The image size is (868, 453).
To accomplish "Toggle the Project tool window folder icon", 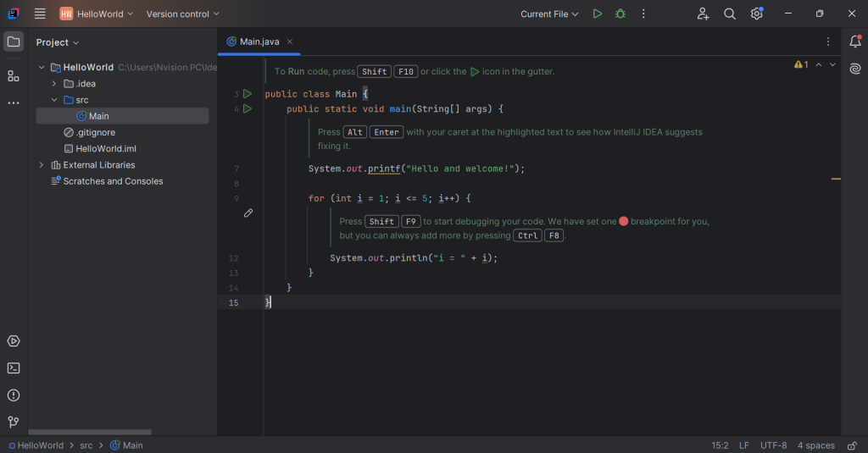I will [x=14, y=41].
